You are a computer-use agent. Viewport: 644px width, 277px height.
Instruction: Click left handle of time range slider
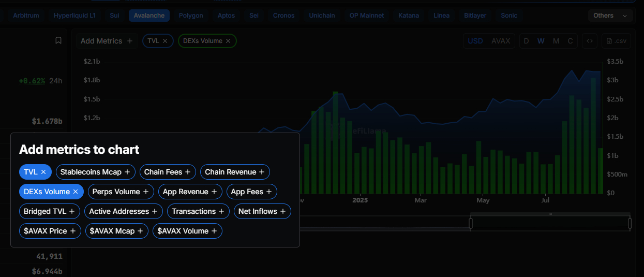tap(471, 223)
